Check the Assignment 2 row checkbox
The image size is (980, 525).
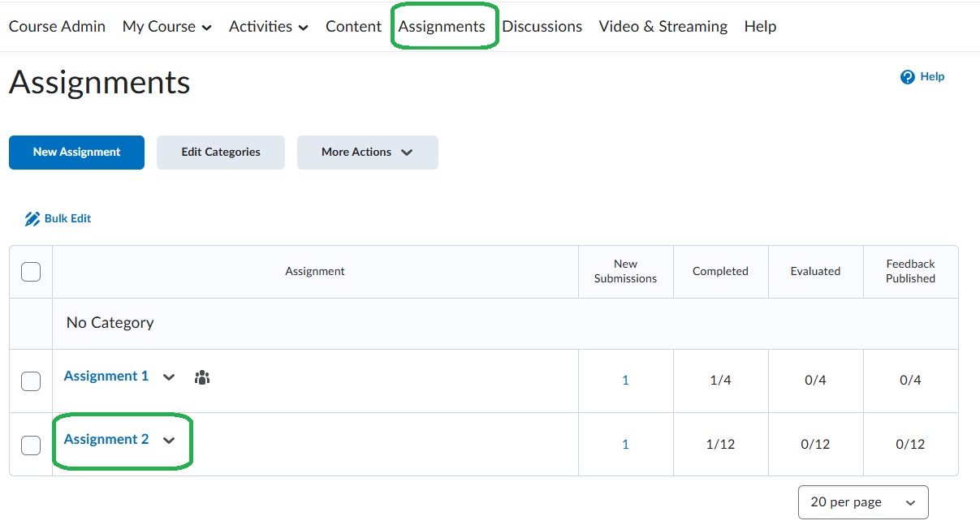click(x=31, y=445)
